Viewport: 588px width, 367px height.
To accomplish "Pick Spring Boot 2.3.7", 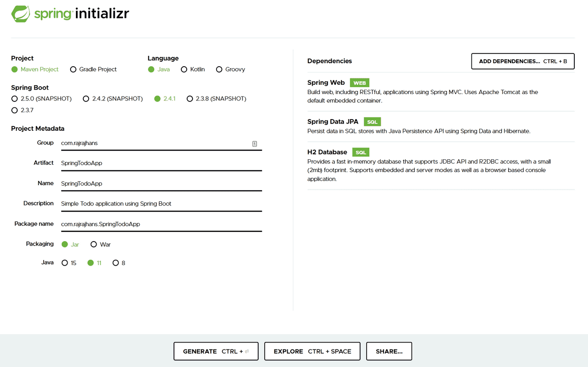I will tap(15, 110).
